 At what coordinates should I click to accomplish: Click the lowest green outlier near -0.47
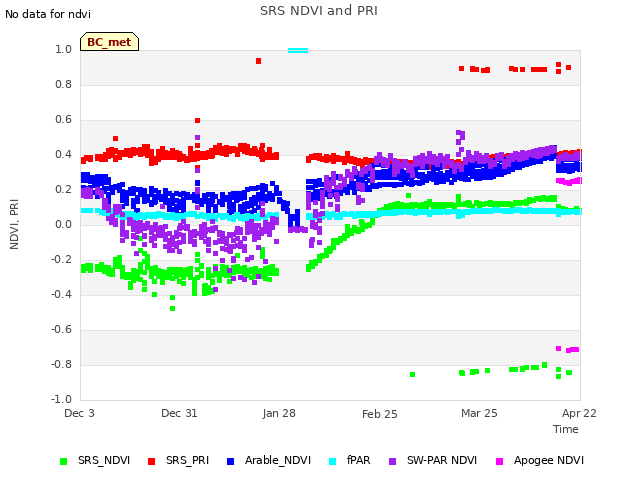[x=173, y=309]
